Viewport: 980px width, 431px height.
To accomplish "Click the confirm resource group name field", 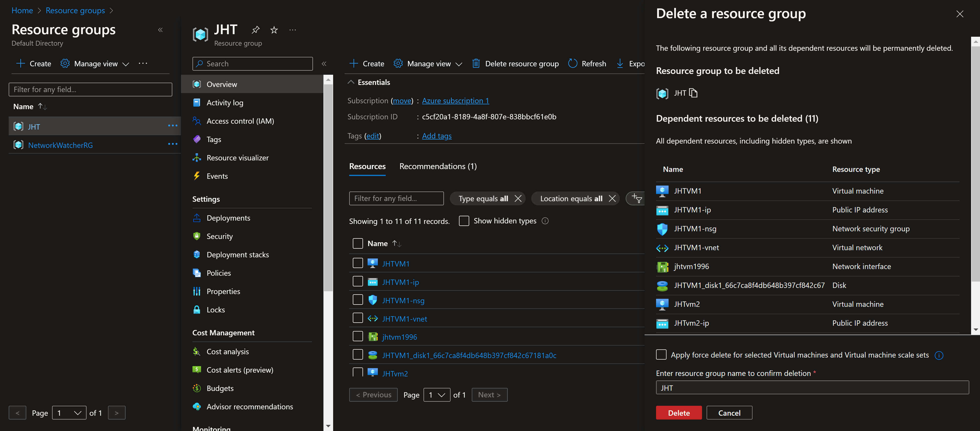I will point(812,388).
